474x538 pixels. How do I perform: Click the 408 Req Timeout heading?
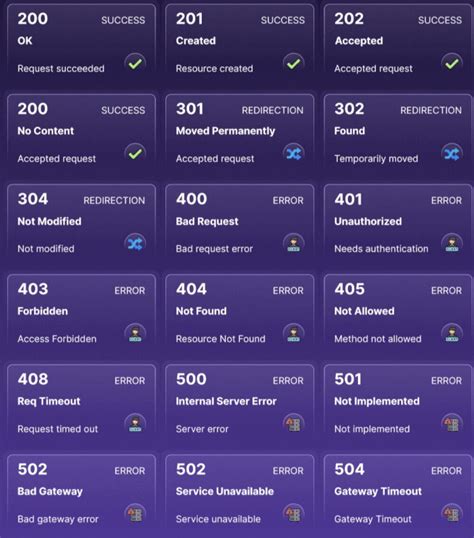tap(49, 401)
